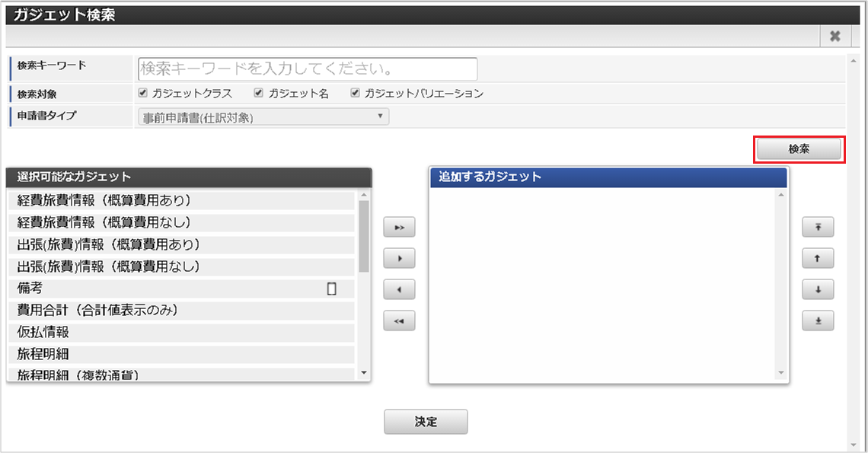Remove all gadgets with double-left-arrow button
The width and height of the screenshot is (868, 453).
(398, 320)
